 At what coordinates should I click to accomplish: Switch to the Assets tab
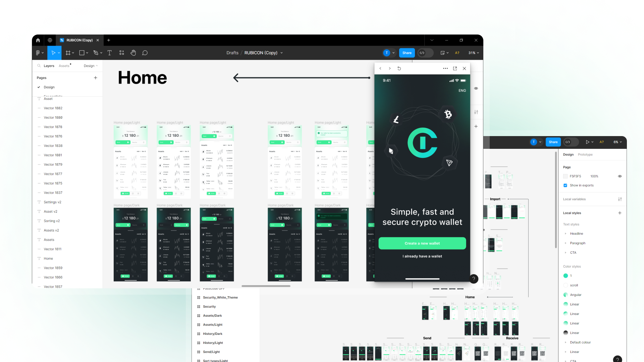[64, 65]
